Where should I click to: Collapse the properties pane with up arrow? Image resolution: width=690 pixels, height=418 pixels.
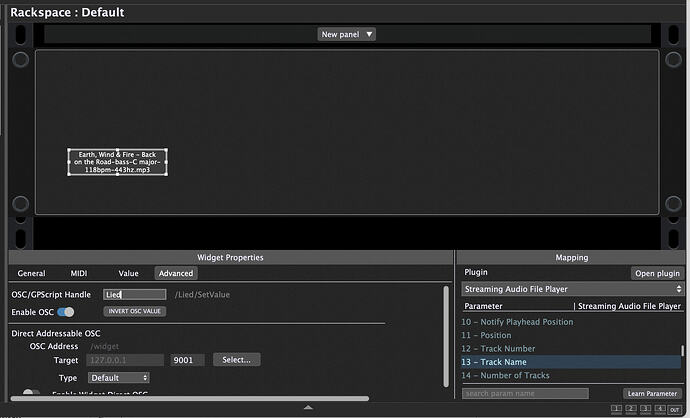pos(308,407)
